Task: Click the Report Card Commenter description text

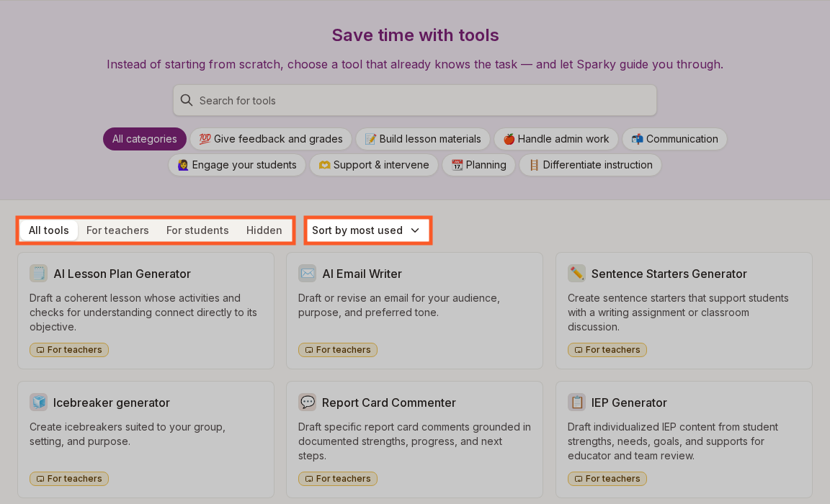Action: pos(414,441)
